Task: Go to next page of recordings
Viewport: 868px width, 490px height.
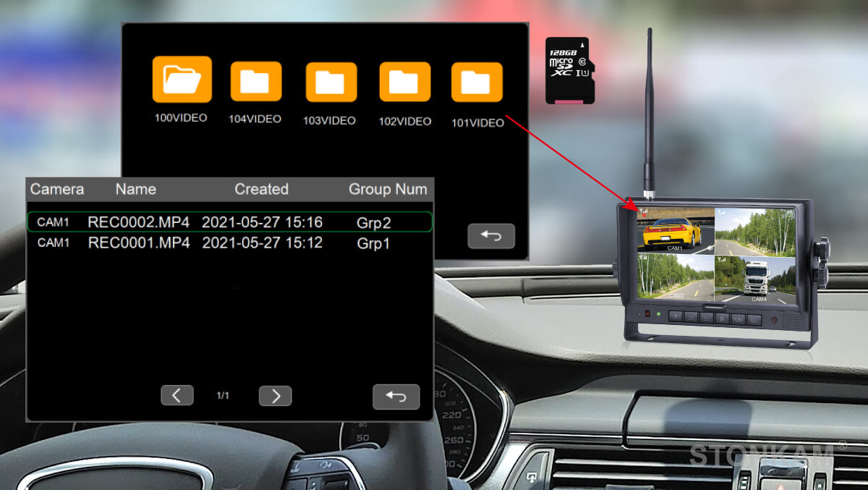Action: coord(275,395)
